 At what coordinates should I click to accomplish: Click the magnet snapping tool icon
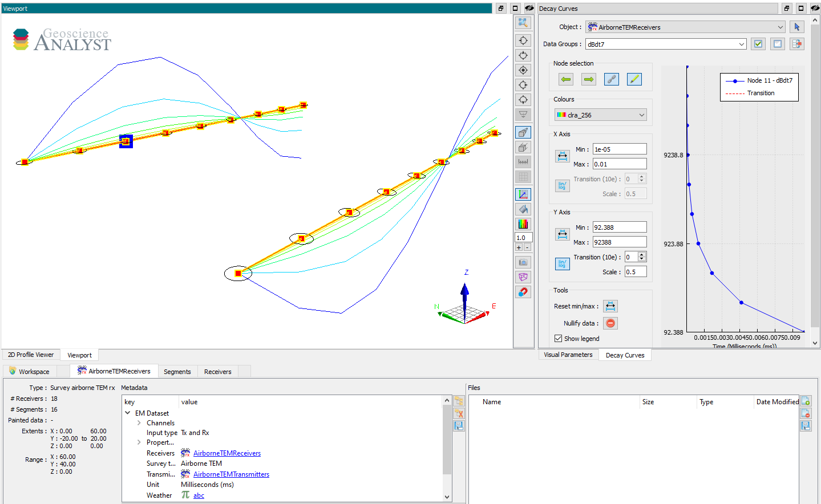[523, 292]
